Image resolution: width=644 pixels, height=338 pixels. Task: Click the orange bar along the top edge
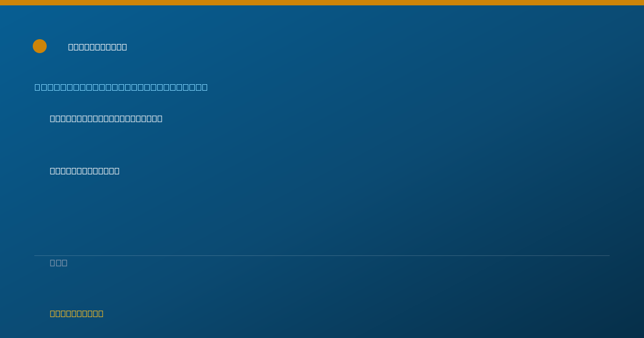tap(322, 3)
